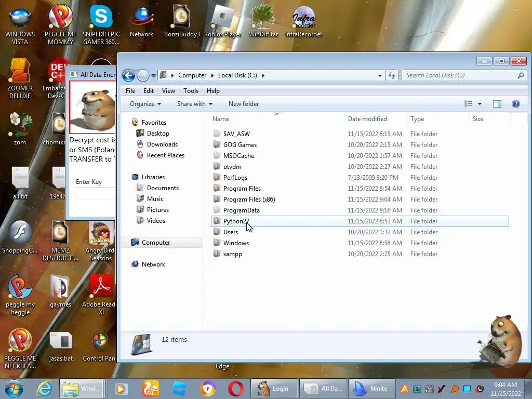This screenshot has width=532, height=399.
Task: Open the Organize dropdown menu
Action: tap(145, 104)
